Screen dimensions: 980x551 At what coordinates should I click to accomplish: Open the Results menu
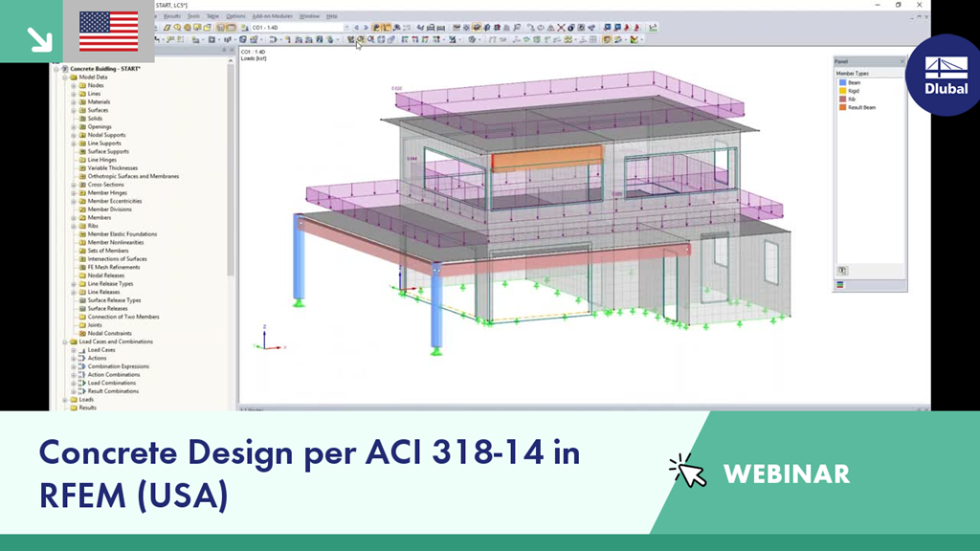pyautogui.click(x=172, y=16)
